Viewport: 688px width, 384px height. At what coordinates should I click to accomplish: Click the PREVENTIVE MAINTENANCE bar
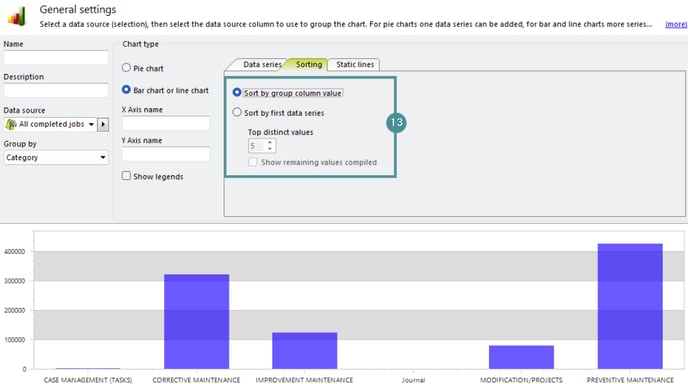(630, 306)
